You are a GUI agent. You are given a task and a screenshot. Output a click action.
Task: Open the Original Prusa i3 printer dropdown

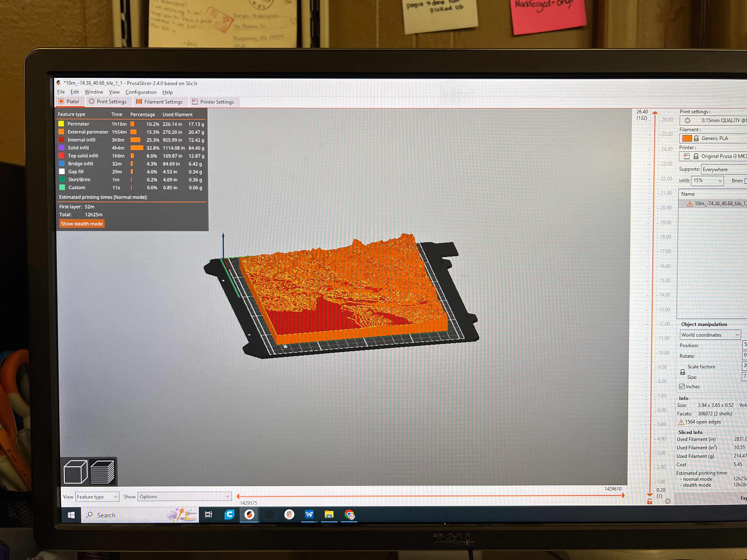pyautogui.click(x=713, y=156)
